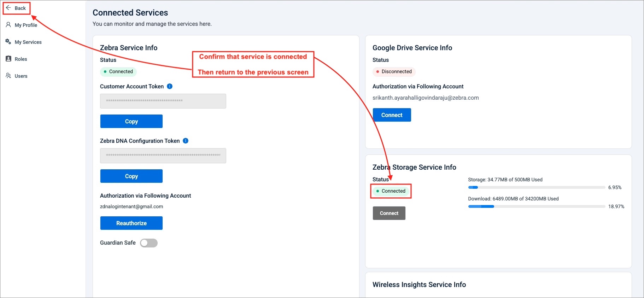The image size is (644, 298).
Task: Click the Back arrow icon
Action: [8, 8]
